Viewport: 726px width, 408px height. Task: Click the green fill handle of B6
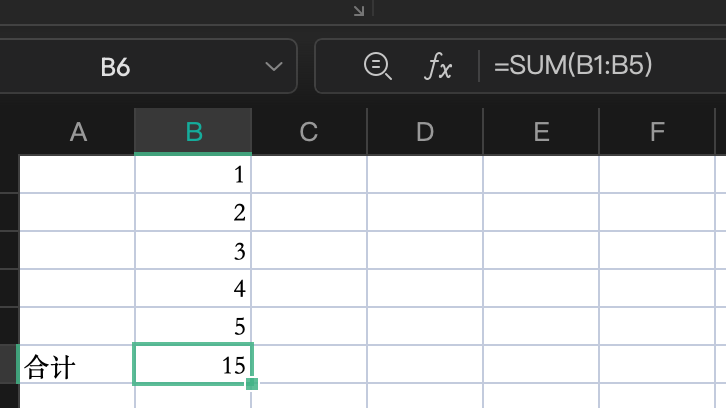251,383
